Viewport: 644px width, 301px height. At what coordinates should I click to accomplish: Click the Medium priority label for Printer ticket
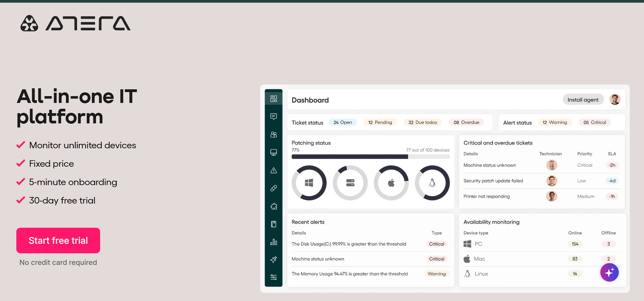pyautogui.click(x=586, y=196)
